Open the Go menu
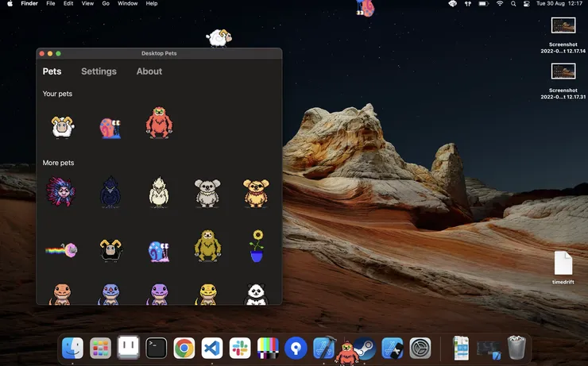 (106, 3)
